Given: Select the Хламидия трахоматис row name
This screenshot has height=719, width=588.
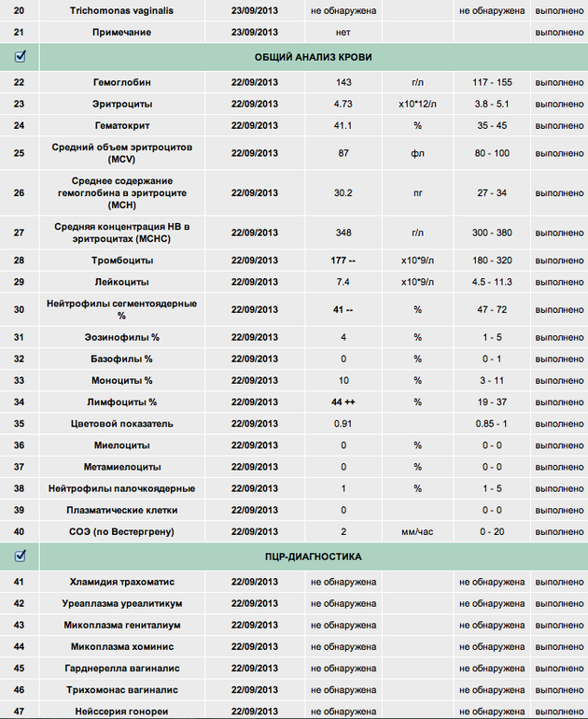Looking at the screenshot, I should point(122,582).
